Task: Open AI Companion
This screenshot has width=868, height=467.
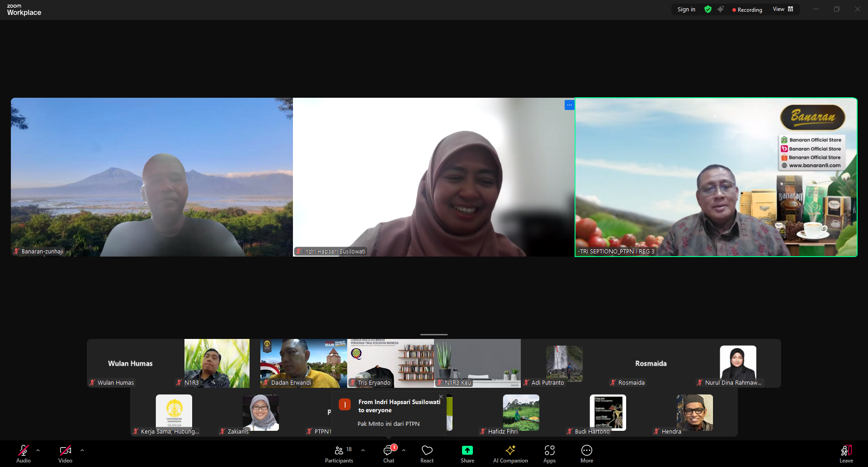Action: point(510,454)
